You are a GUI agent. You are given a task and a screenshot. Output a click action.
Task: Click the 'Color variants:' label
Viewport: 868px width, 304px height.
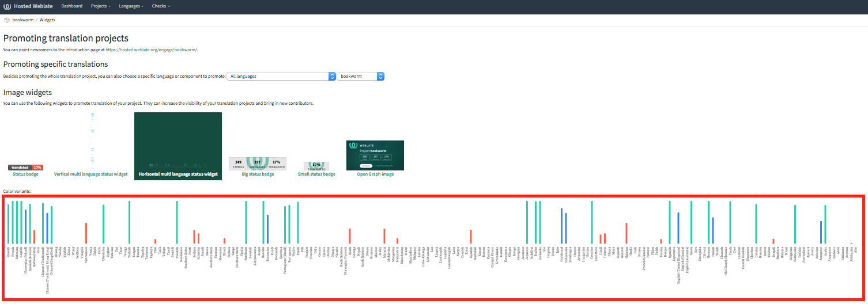(x=17, y=191)
